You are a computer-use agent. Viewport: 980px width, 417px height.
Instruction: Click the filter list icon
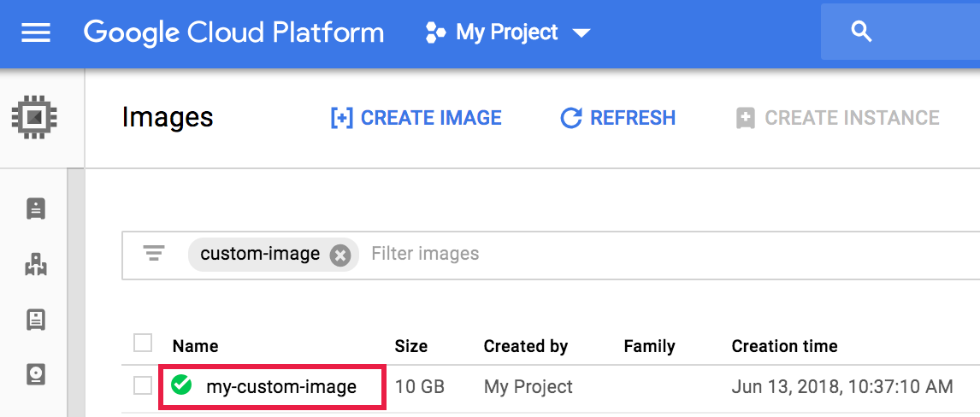pyautogui.click(x=154, y=254)
